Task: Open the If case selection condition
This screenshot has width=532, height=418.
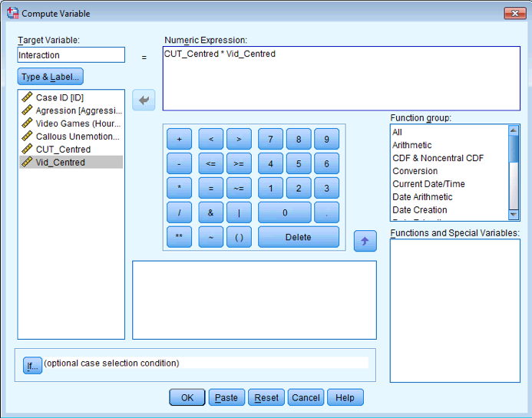Action: coord(32,366)
